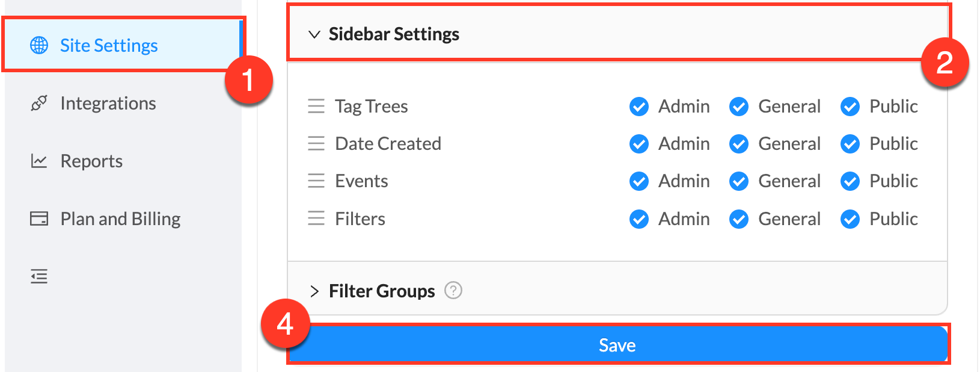Screen dimensions: 980x372
Task: Disable Public visibility for Tag Trees
Action: coord(850,107)
